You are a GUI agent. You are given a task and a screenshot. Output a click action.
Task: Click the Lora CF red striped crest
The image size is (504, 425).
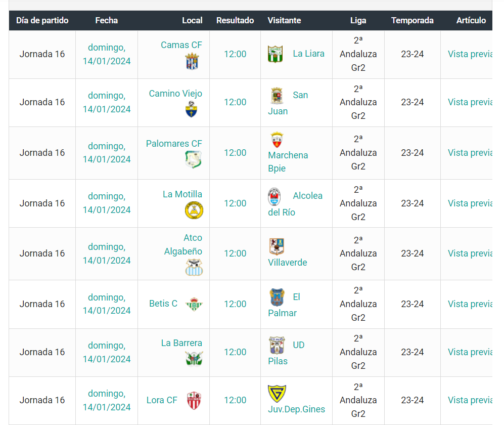point(194,400)
